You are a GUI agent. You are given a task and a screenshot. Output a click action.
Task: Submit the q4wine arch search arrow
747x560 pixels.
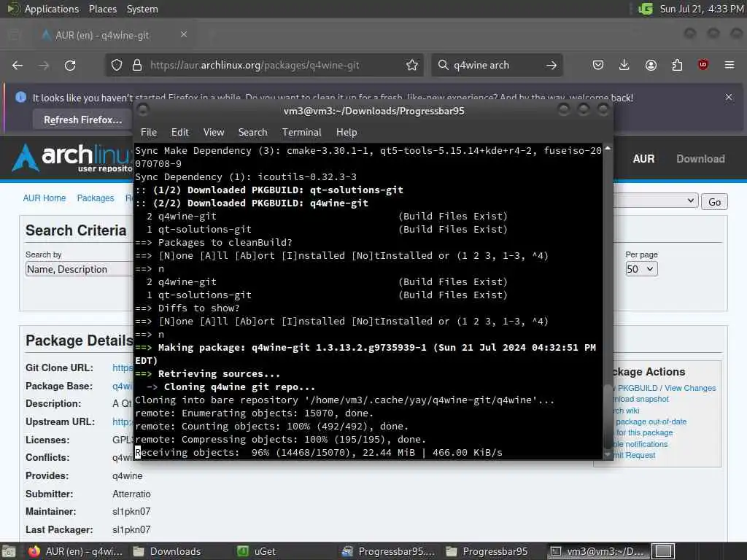coord(551,65)
